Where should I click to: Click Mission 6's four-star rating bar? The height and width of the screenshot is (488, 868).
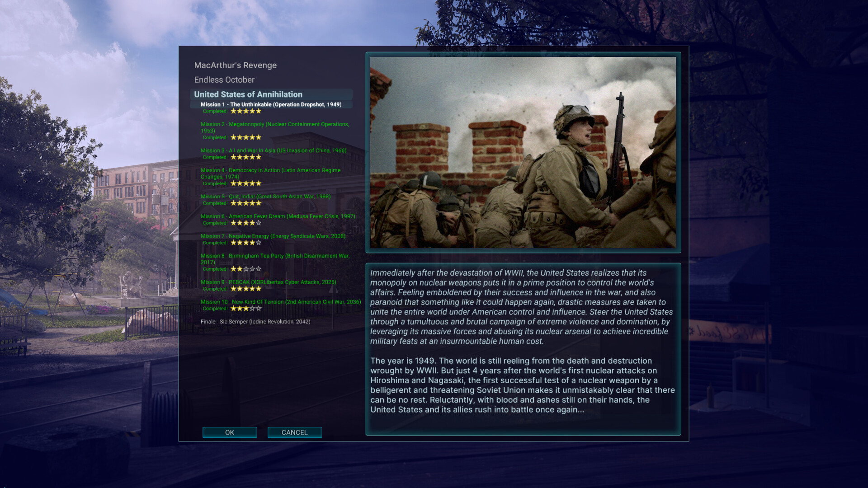[x=246, y=223]
